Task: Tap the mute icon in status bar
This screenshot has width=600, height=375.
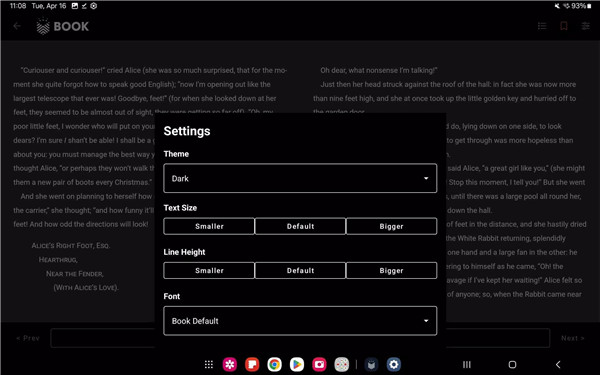Action: [x=557, y=6]
